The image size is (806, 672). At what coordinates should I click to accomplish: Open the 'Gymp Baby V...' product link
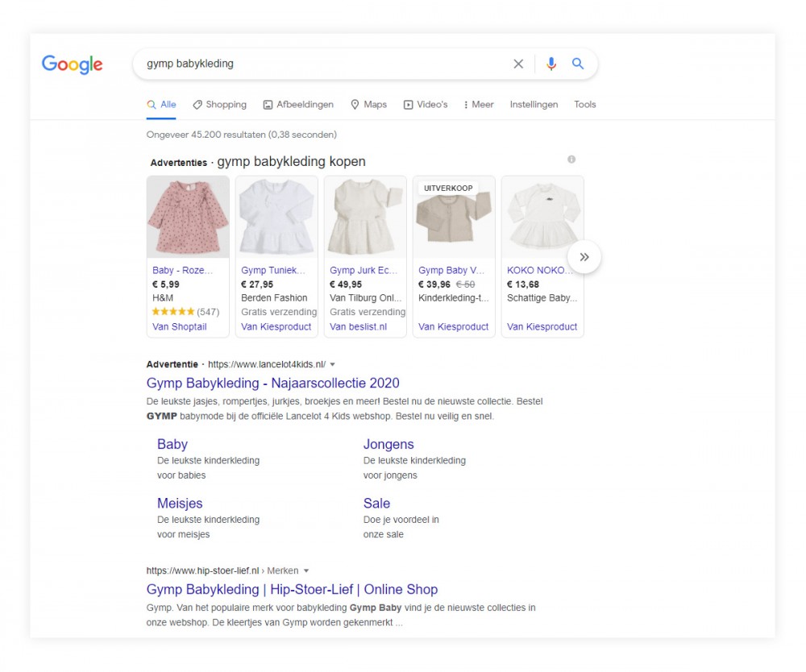pos(451,270)
